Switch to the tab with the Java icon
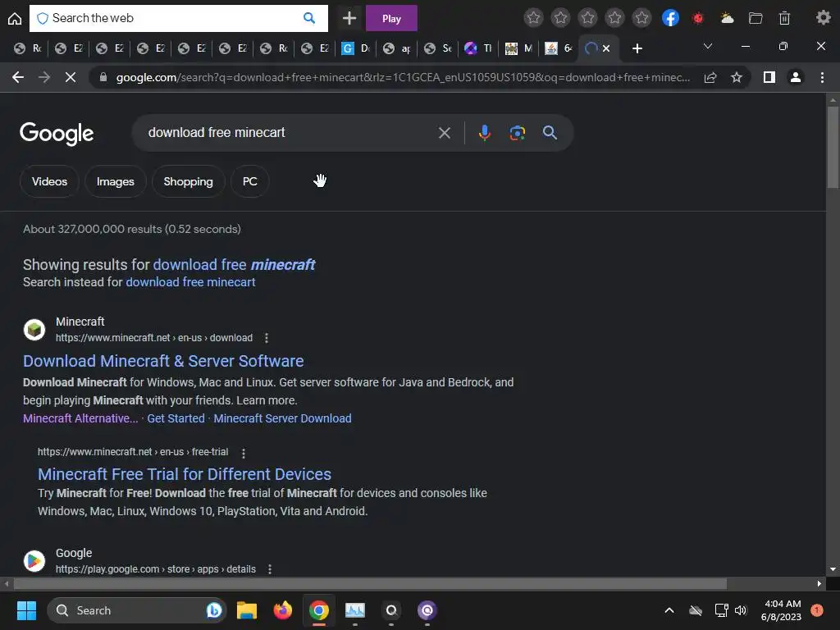Screen dimensions: 840x630 tap(559, 48)
